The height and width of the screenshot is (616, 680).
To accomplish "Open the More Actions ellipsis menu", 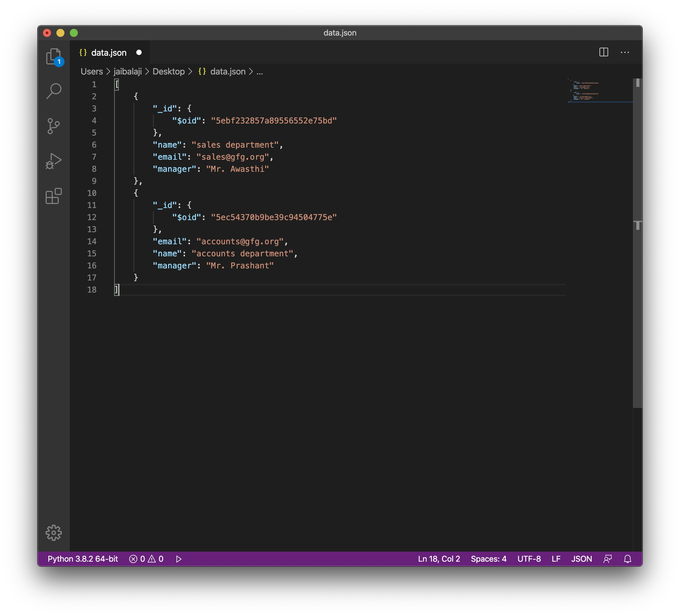I will [625, 52].
